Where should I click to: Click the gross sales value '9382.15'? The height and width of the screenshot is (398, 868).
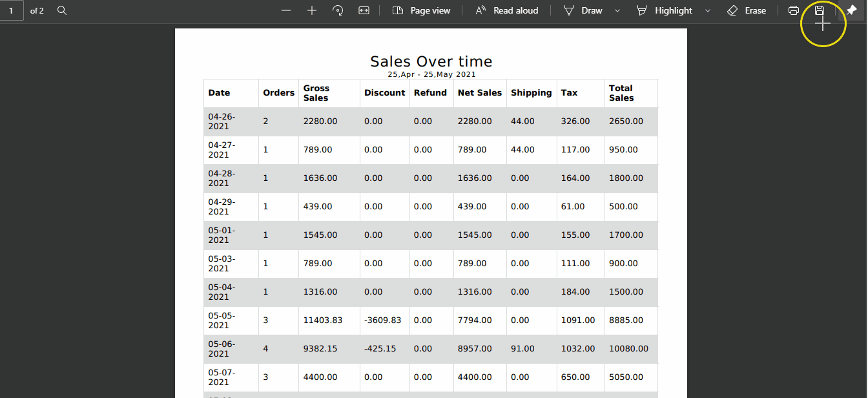pos(320,349)
